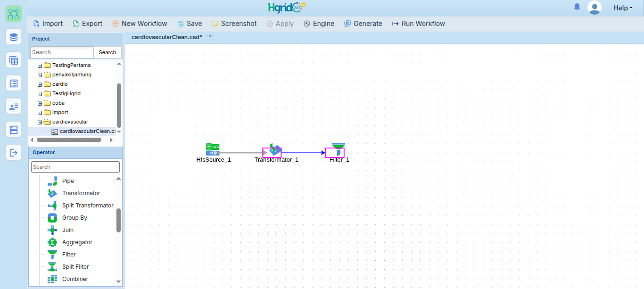Collapse the cardiovascular folder
The width and height of the screenshot is (644, 289).
click(40, 122)
